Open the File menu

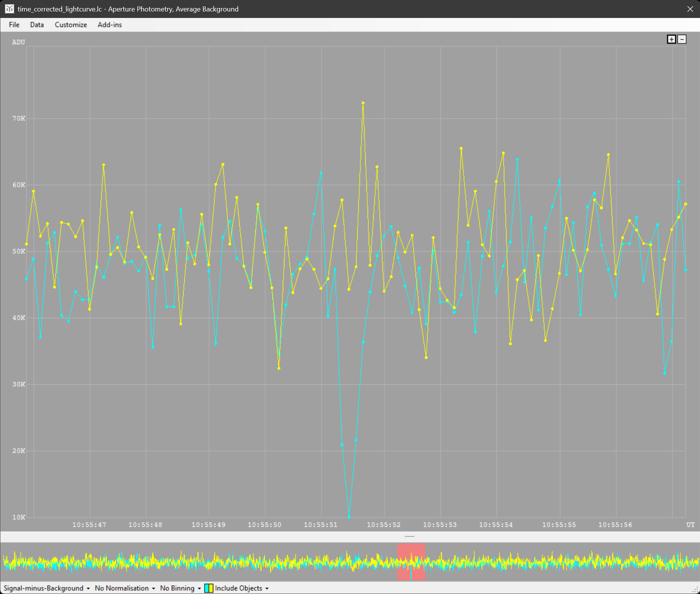click(x=14, y=25)
